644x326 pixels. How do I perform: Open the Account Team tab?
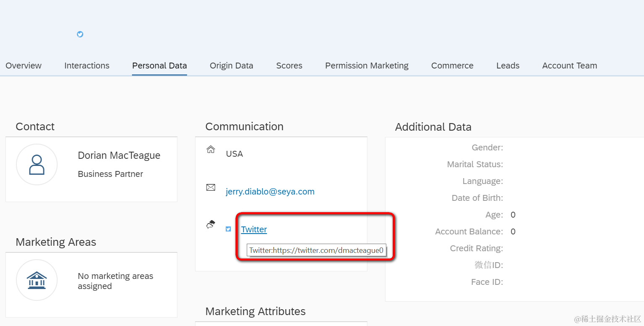tap(570, 66)
